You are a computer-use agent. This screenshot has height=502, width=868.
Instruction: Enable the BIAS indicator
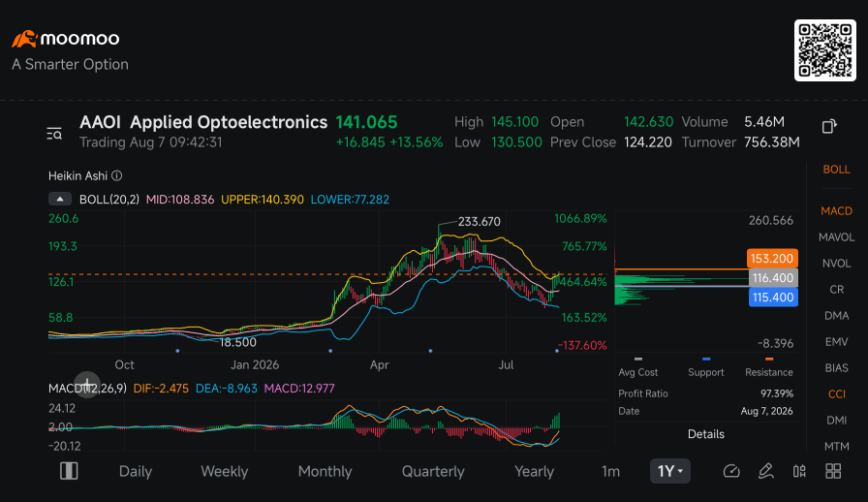[x=836, y=368]
